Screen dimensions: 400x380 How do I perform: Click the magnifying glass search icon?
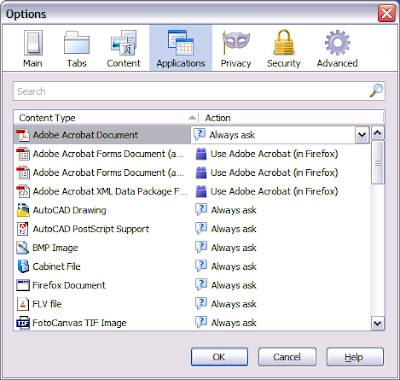[x=376, y=90]
